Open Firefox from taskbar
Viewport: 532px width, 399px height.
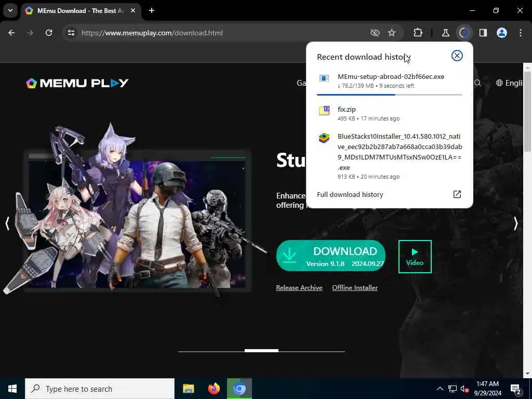pyautogui.click(x=214, y=389)
